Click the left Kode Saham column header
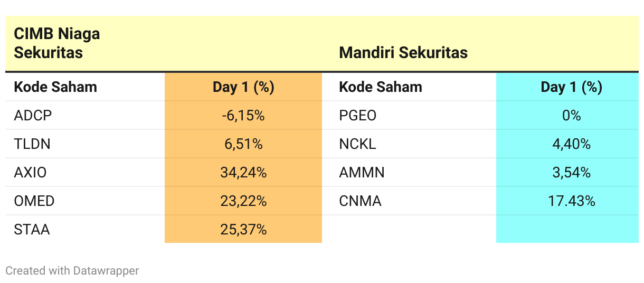This screenshot has width=644, height=283. click(x=55, y=87)
